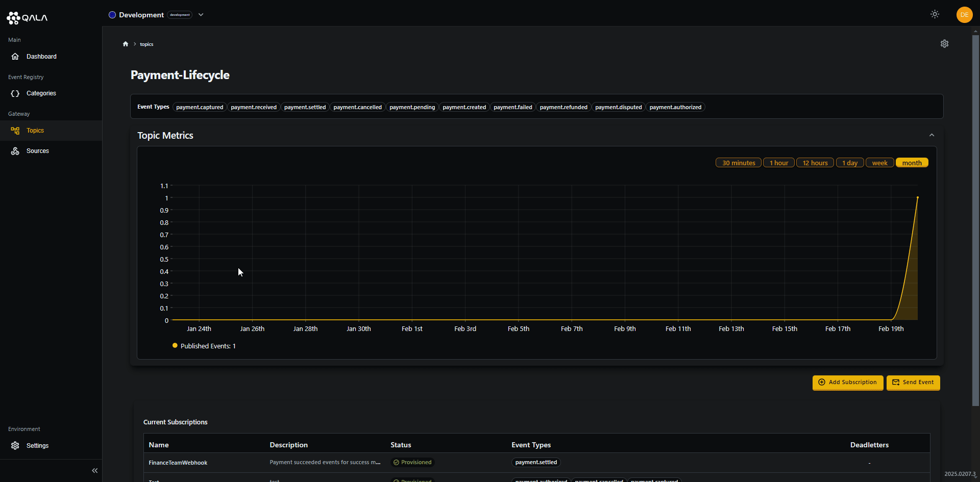Collapse the sidebar with the double-chevron

tap(94, 470)
